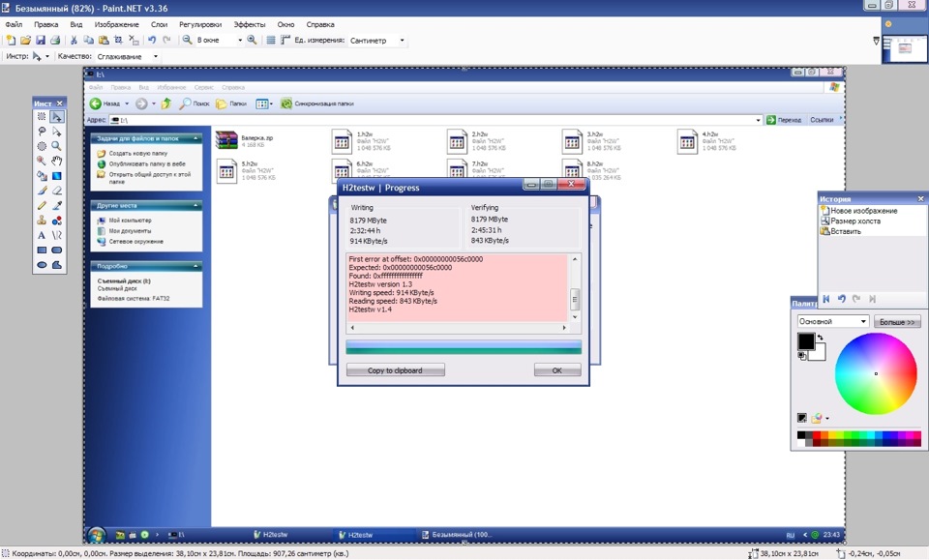
Task: Select the Eraser tool
Action: (x=57, y=191)
